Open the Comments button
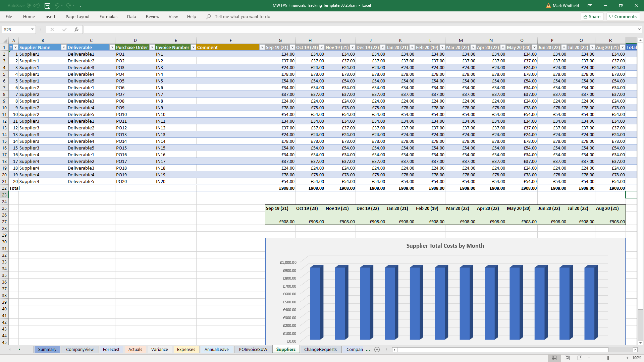Screen dimensions: 644x362 coord(623,16)
